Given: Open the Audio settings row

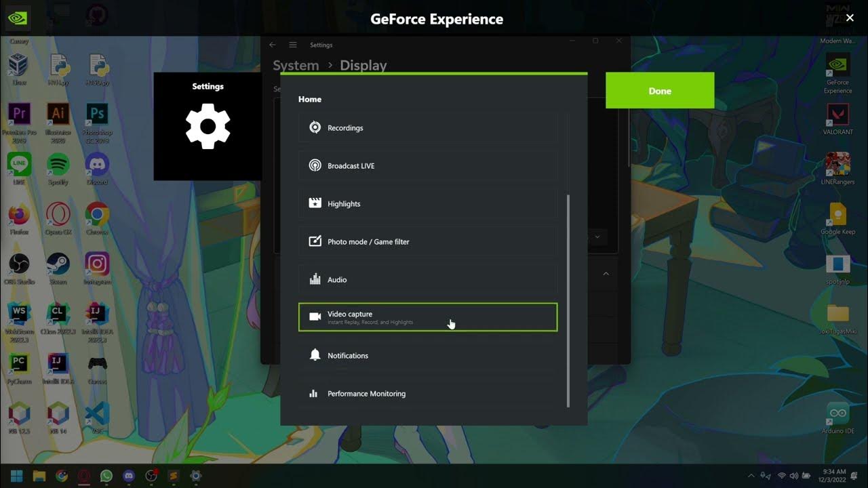Looking at the screenshot, I should pyautogui.click(x=428, y=280).
